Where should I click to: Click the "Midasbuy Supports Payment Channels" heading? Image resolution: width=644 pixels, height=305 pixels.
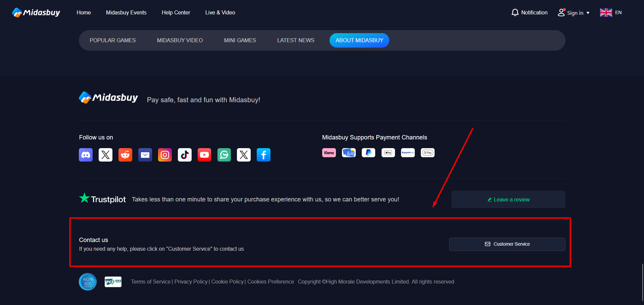pos(375,137)
